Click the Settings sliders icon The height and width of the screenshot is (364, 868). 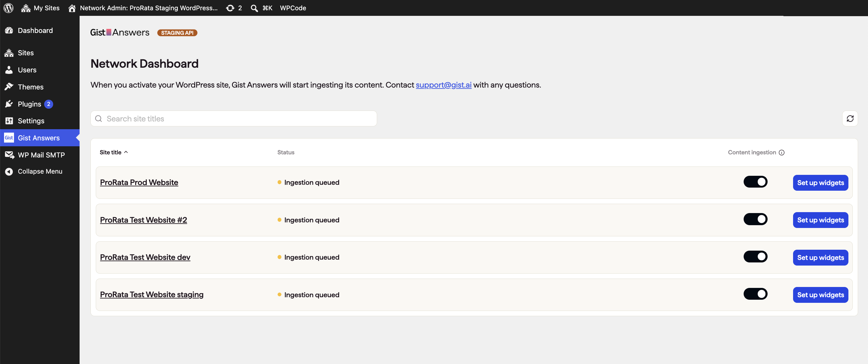pos(9,121)
